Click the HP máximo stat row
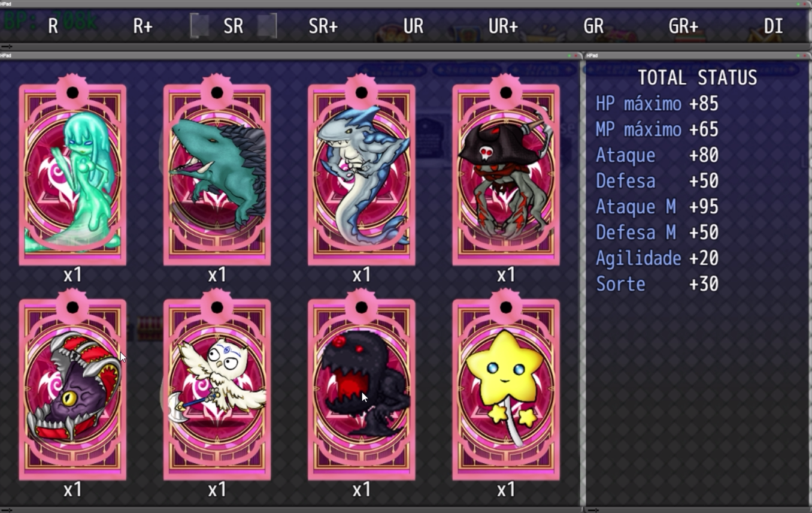 [658, 104]
